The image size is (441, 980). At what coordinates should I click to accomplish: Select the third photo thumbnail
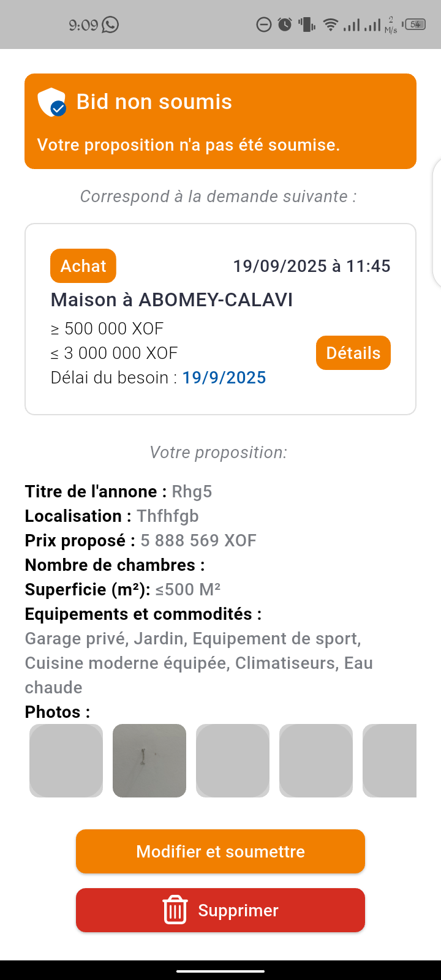point(233,761)
